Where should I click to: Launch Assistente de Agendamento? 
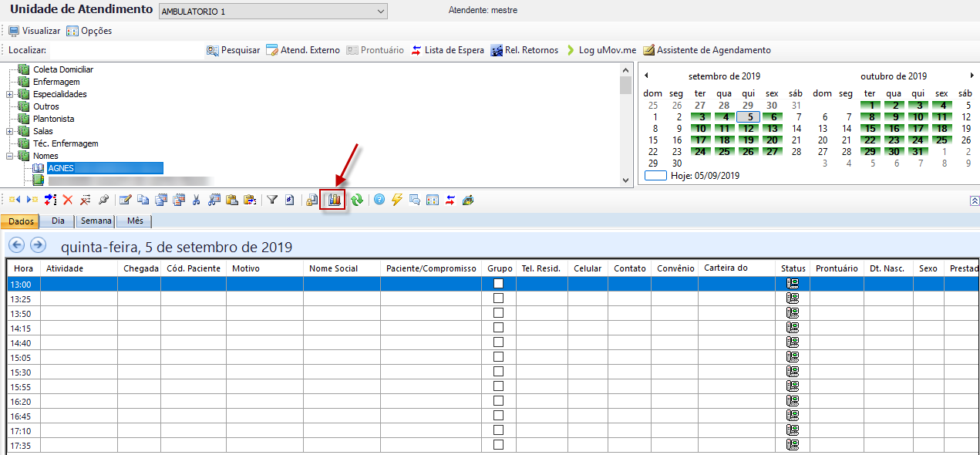pos(707,50)
